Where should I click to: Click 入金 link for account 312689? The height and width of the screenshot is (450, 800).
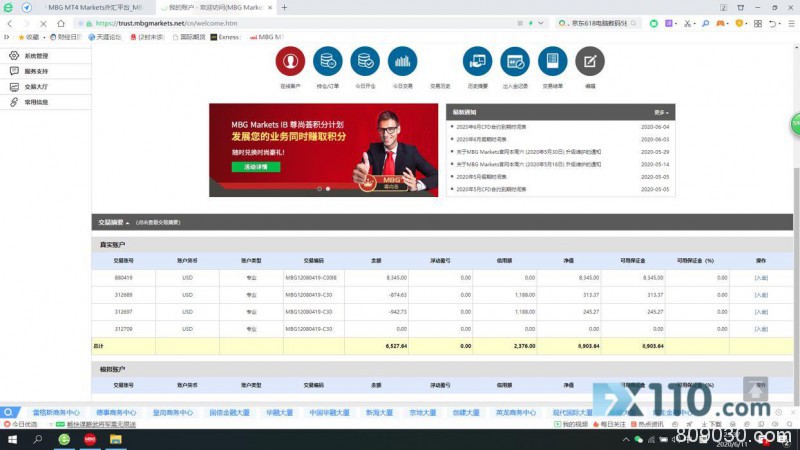pos(761,295)
